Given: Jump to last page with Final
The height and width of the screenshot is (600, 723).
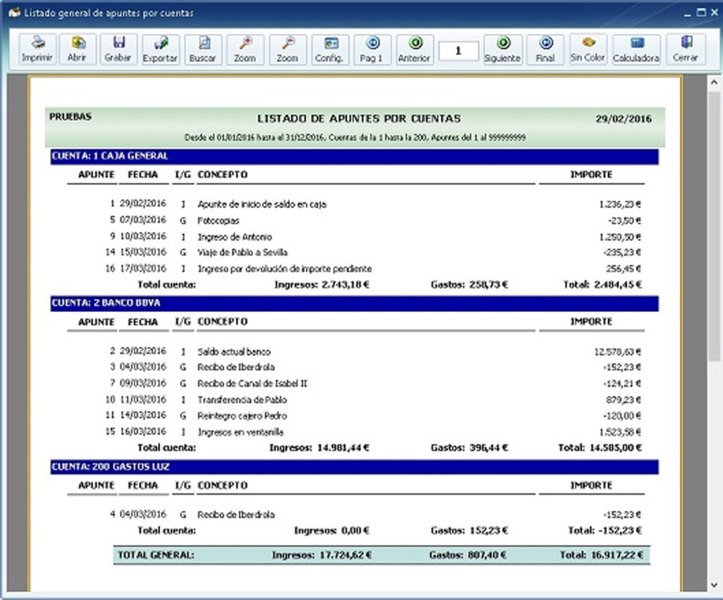Looking at the screenshot, I should coord(545,49).
